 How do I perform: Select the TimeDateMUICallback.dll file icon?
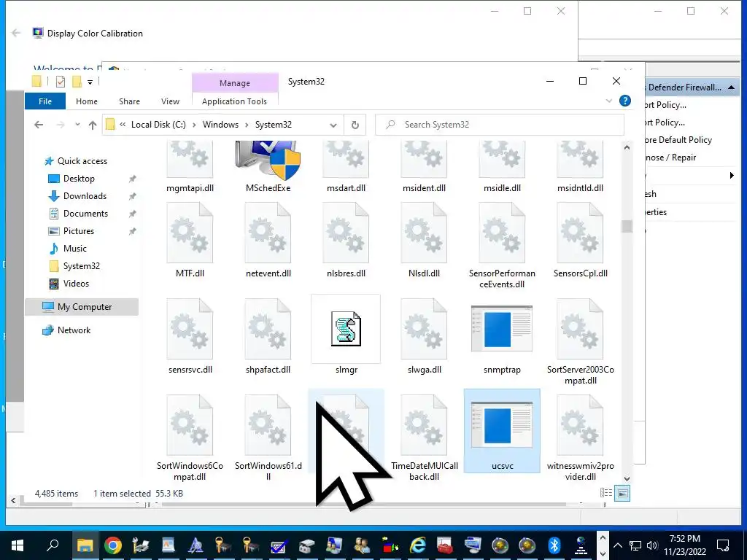(x=424, y=425)
